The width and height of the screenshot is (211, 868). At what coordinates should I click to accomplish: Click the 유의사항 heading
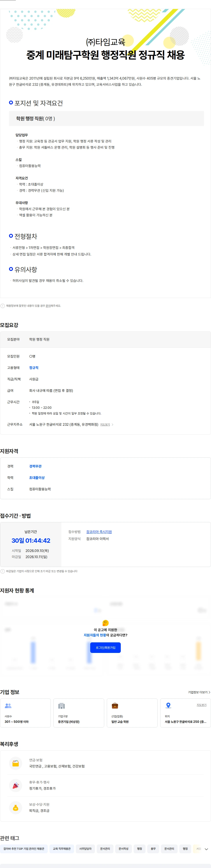pos(25,269)
